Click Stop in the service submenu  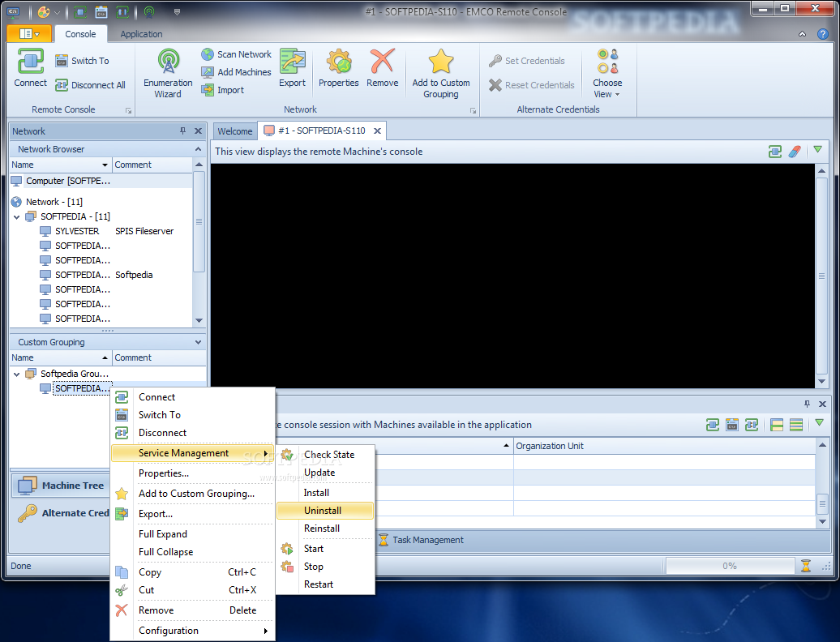pyautogui.click(x=325, y=566)
